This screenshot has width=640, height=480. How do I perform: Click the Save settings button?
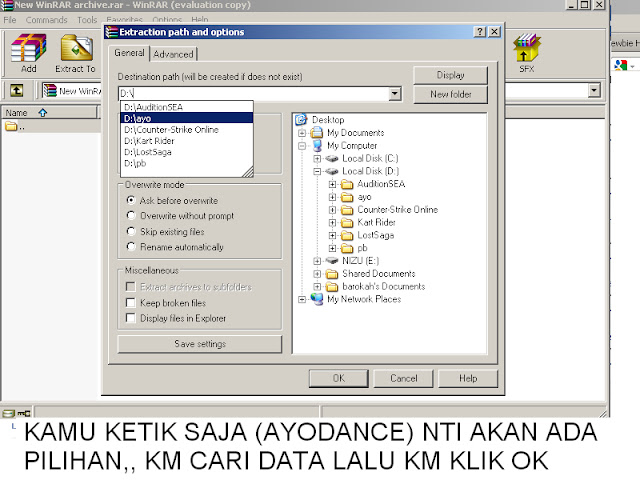[x=200, y=344]
